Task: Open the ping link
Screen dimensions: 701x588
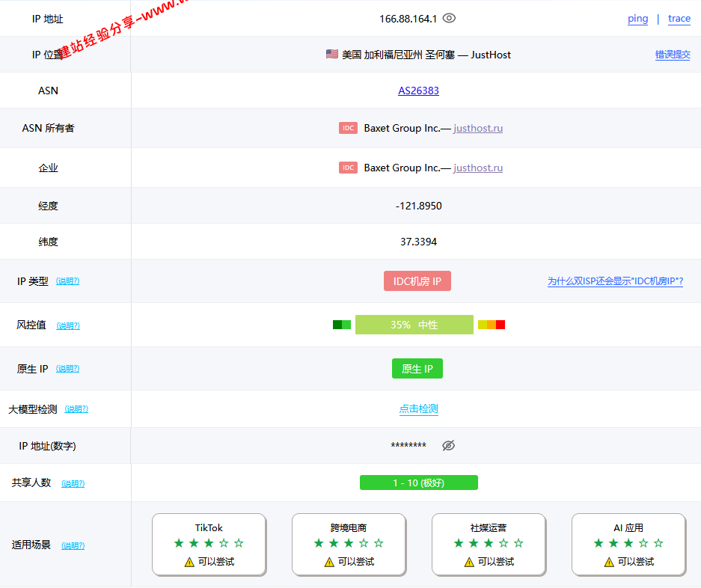Action: point(637,19)
